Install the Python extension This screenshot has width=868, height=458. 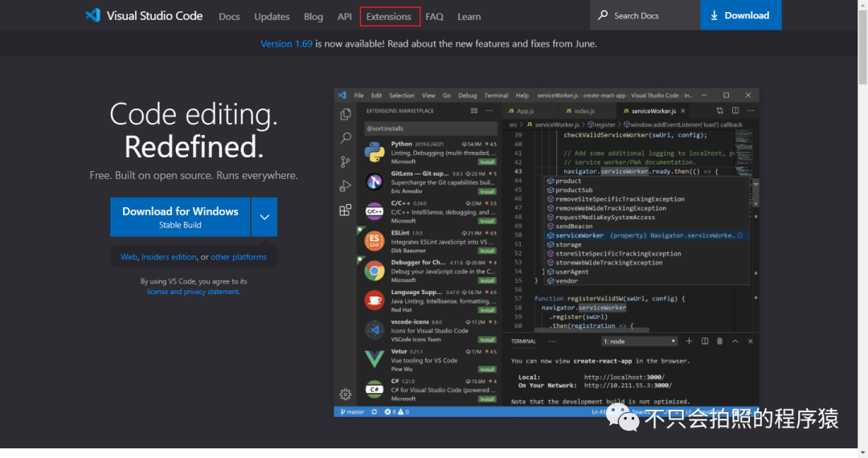(x=487, y=162)
